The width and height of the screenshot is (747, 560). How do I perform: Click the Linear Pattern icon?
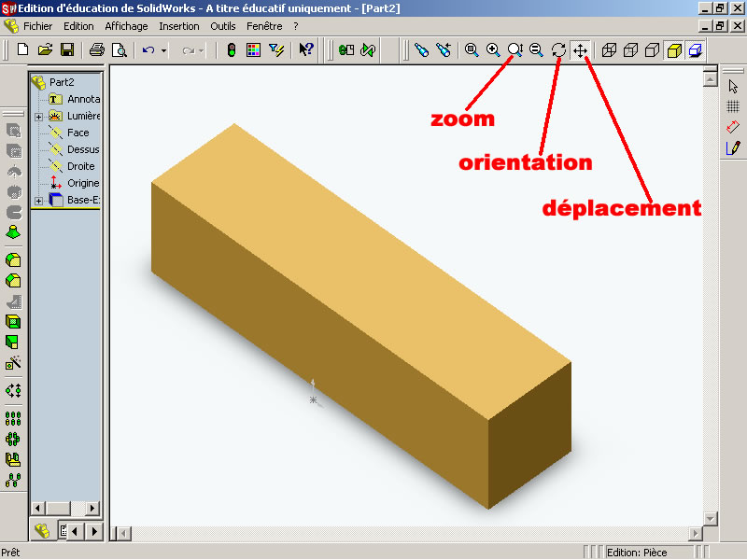(x=13, y=418)
